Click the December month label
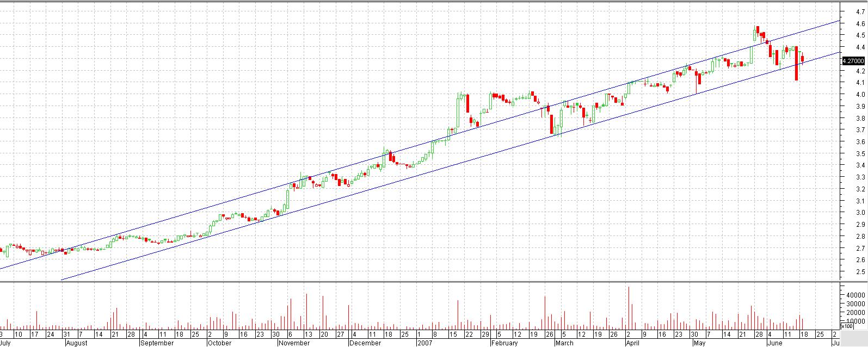The image size is (868, 347). point(365,343)
